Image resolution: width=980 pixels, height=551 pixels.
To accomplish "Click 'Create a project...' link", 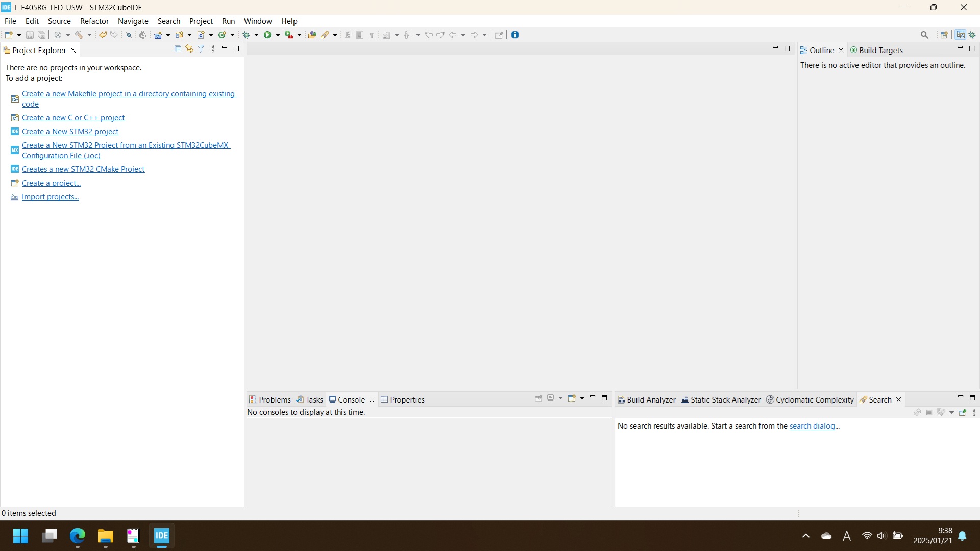I will pyautogui.click(x=51, y=183).
